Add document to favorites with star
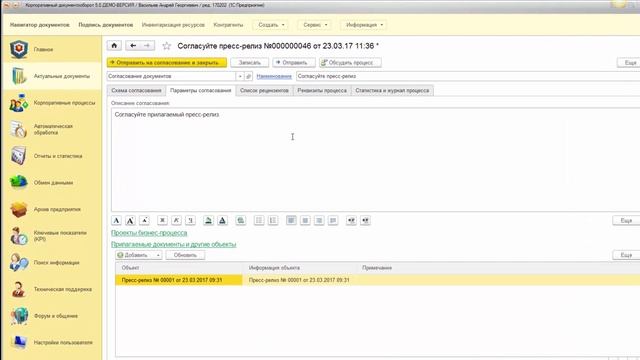 (x=167, y=46)
